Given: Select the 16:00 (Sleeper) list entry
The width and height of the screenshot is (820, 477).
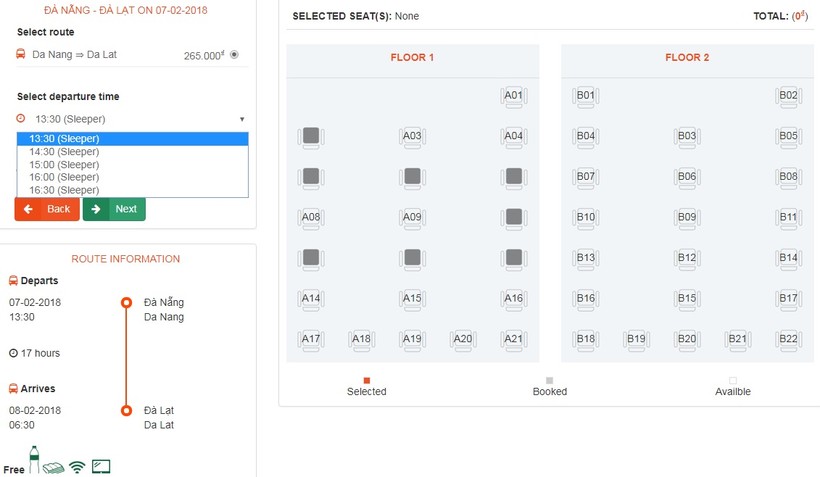Looking at the screenshot, I should tap(64, 177).
